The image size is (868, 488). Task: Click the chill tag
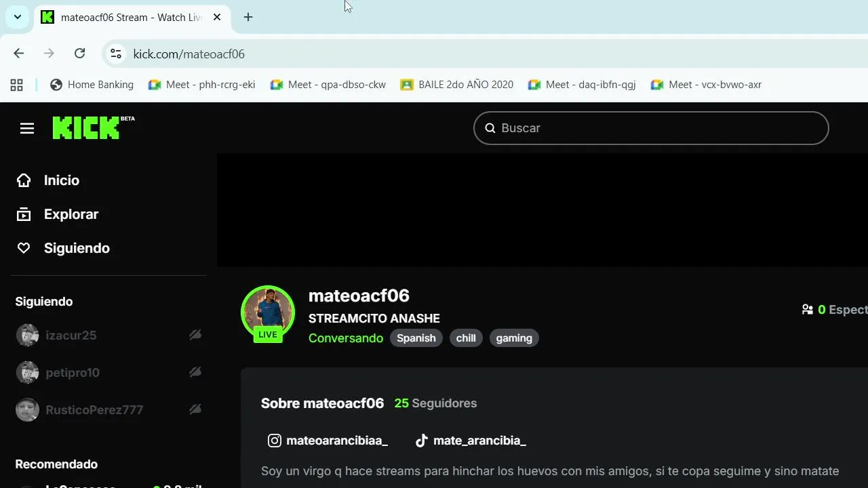[x=466, y=338]
